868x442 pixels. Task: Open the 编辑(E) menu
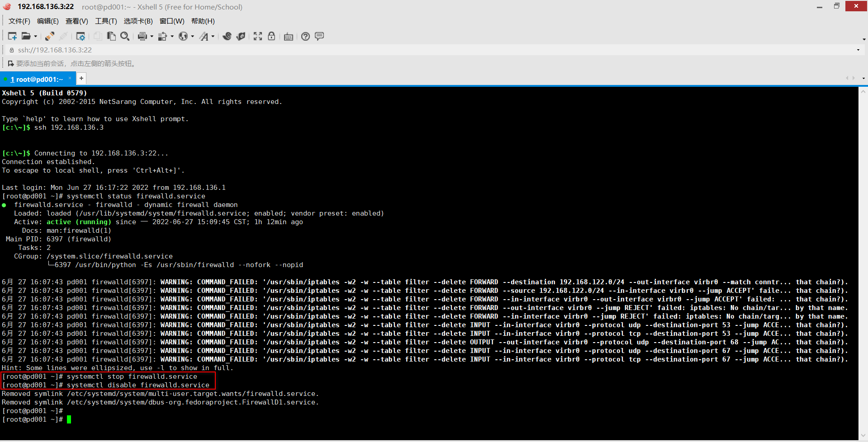coord(48,21)
